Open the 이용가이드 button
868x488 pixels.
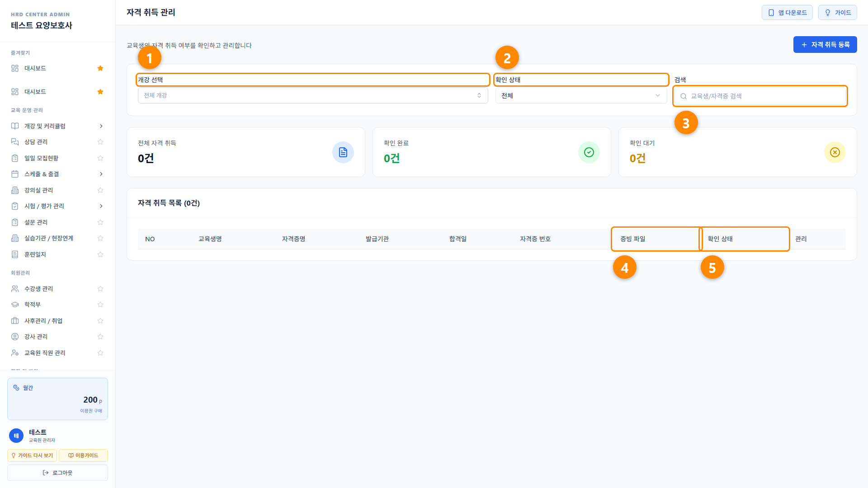(x=83, y=455)
